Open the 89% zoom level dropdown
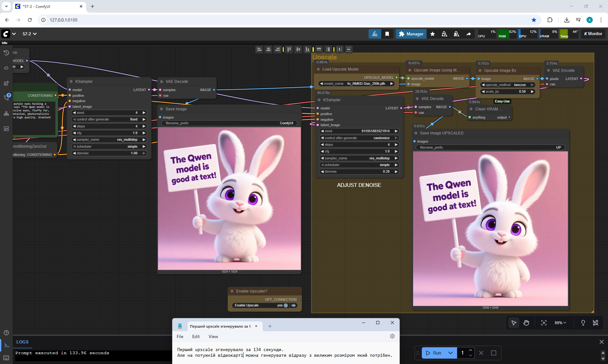Viewport: 608px width, 364px height. tap(560, 323)
